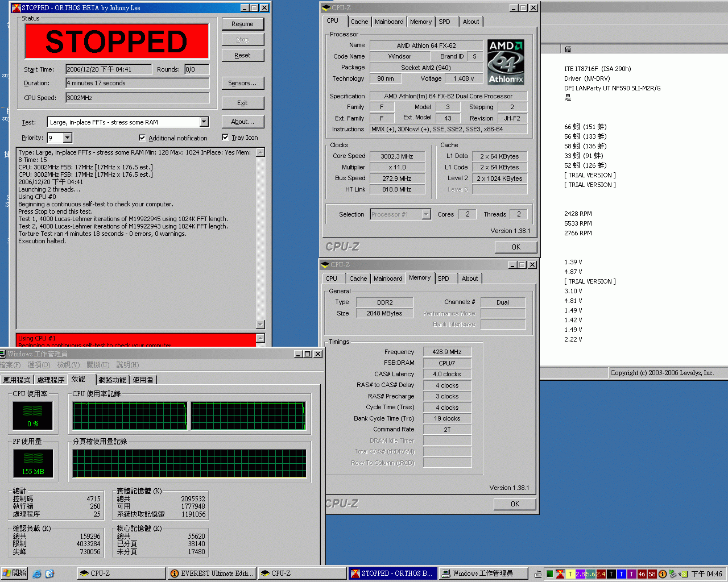728x582 pixels.
Task: Click the 5533 RPM value in EVEREST
Action: coord(578,223)
